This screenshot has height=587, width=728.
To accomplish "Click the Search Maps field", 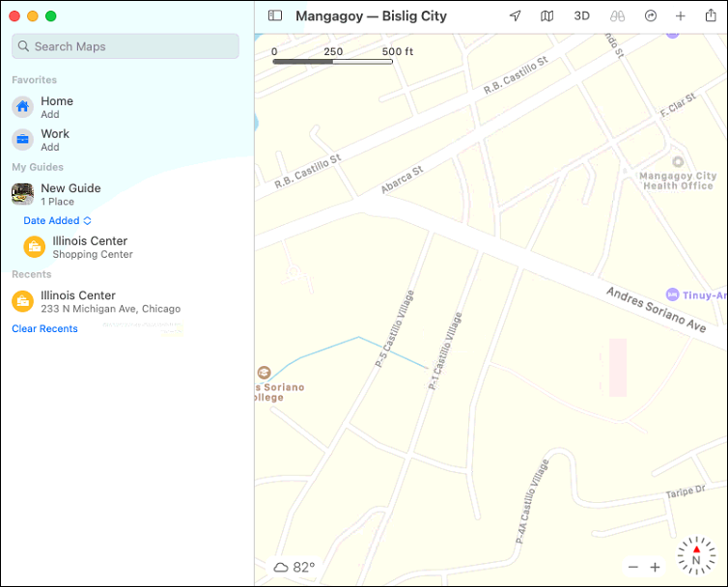I will (126, 46).
